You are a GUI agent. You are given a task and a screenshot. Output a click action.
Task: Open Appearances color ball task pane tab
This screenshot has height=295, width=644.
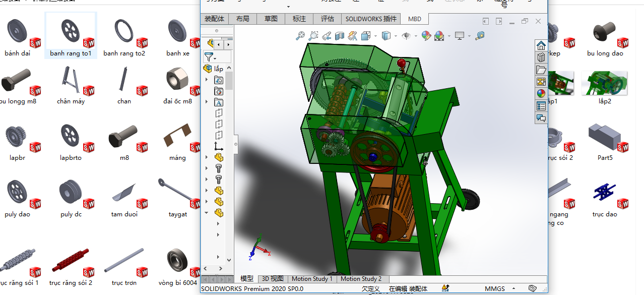[541, 94]
